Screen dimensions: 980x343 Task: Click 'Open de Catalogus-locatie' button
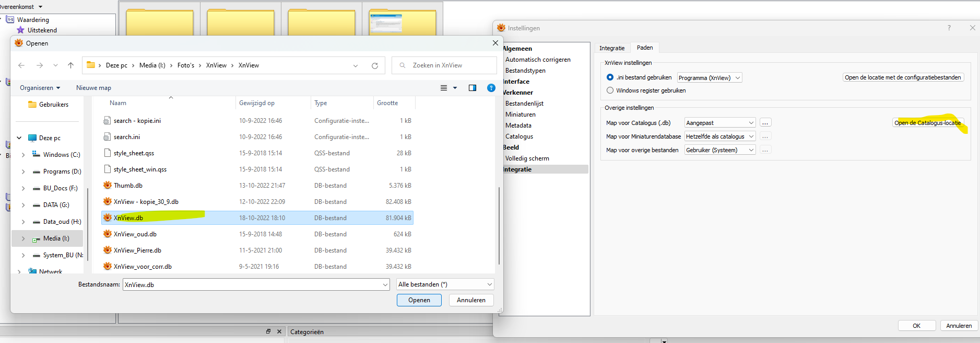[x=928, y=123]
